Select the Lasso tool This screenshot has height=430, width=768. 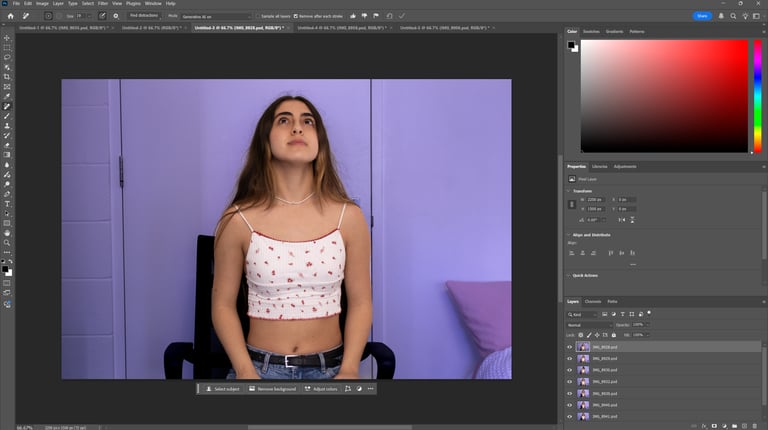click(x=7, y=57)
